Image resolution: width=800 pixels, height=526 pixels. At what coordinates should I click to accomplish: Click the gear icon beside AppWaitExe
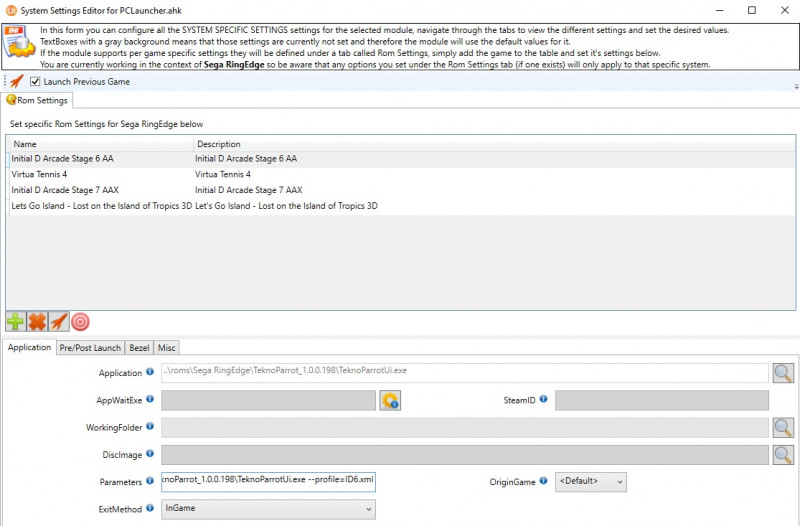(x=390, y=400)
